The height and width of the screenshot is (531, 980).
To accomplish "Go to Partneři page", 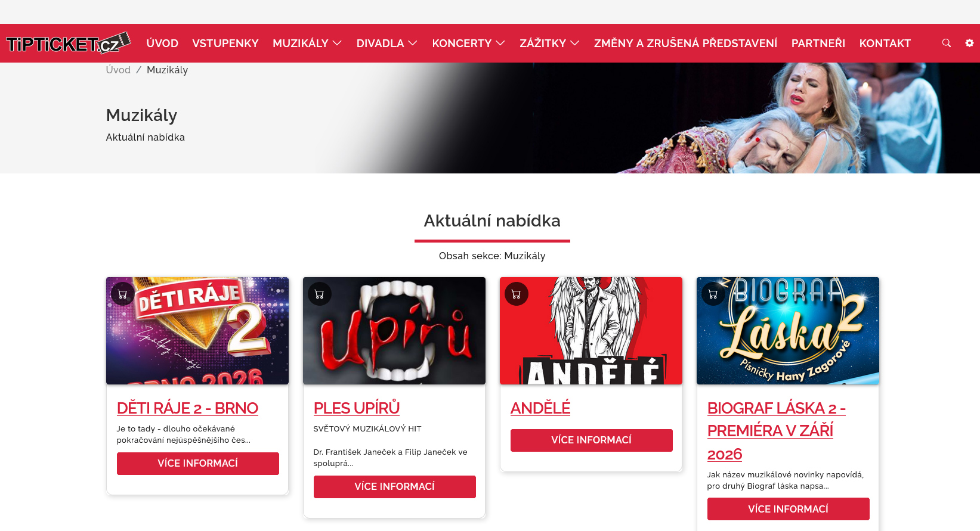I will (x=818, y=43).
